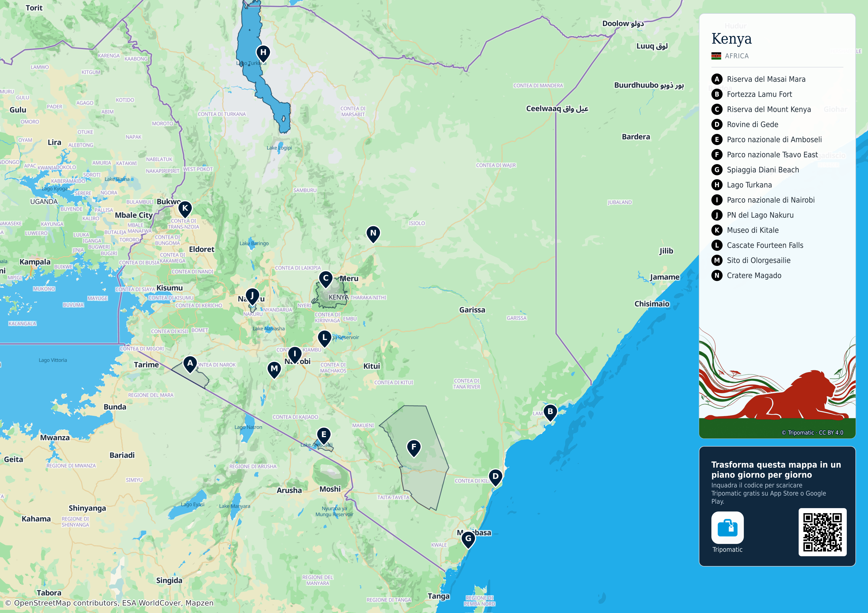Click the Singida city label
The width and height of the screenshot is (868, 613).
pos(169,581)
